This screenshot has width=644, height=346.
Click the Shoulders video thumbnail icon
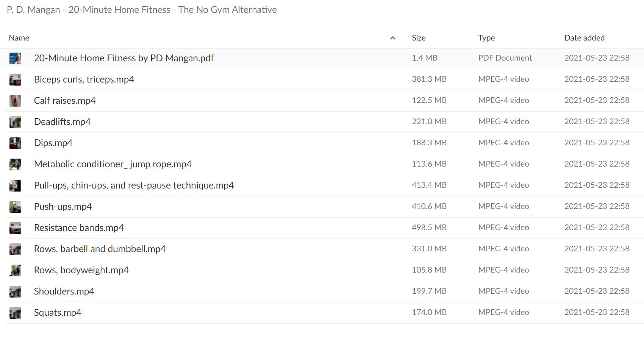click(15, 291)
